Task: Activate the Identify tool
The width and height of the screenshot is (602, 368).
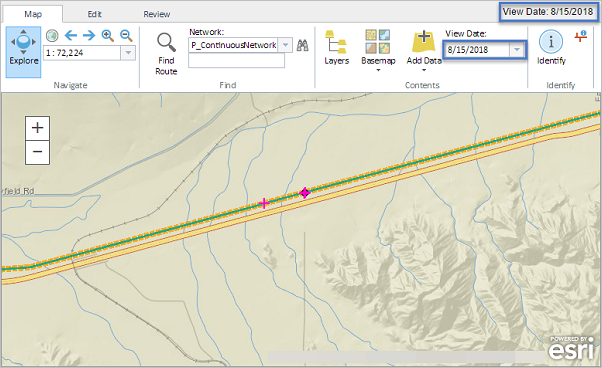Action: pyautogui.click(x=551, y=47)
